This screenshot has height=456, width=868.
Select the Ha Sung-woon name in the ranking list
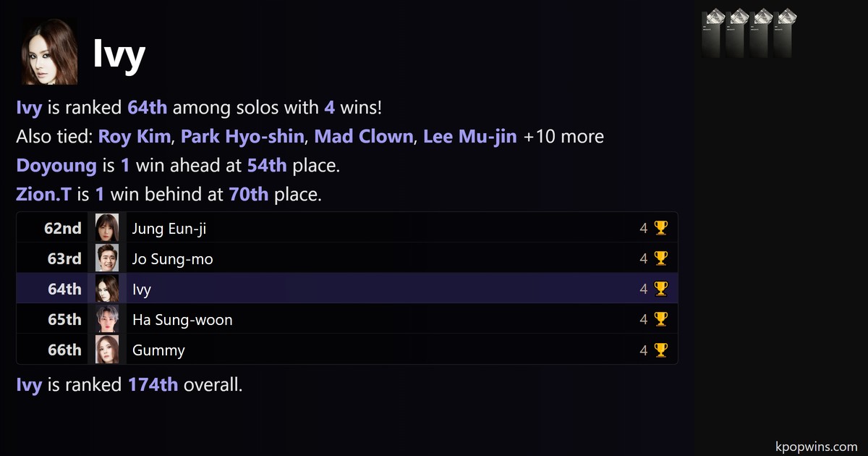click(182, 319)
